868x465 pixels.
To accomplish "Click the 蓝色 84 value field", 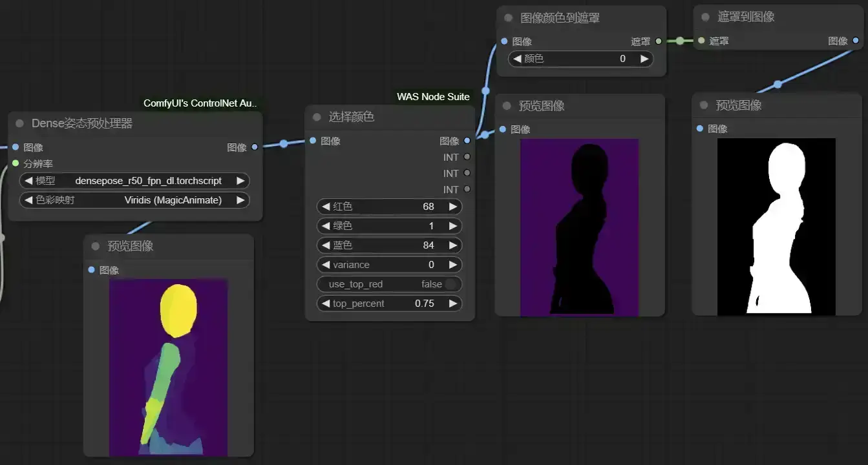I will tap(389, 245).
